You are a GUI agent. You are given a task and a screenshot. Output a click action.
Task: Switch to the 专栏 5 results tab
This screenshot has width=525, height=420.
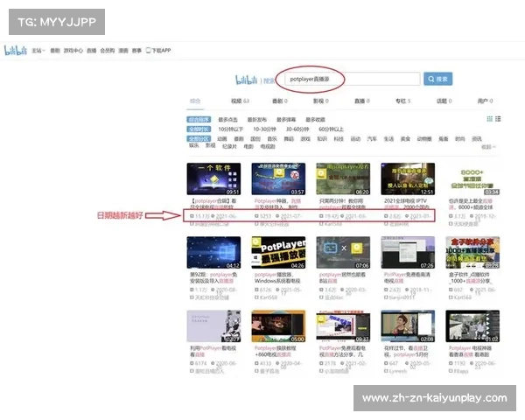[402, 101]
